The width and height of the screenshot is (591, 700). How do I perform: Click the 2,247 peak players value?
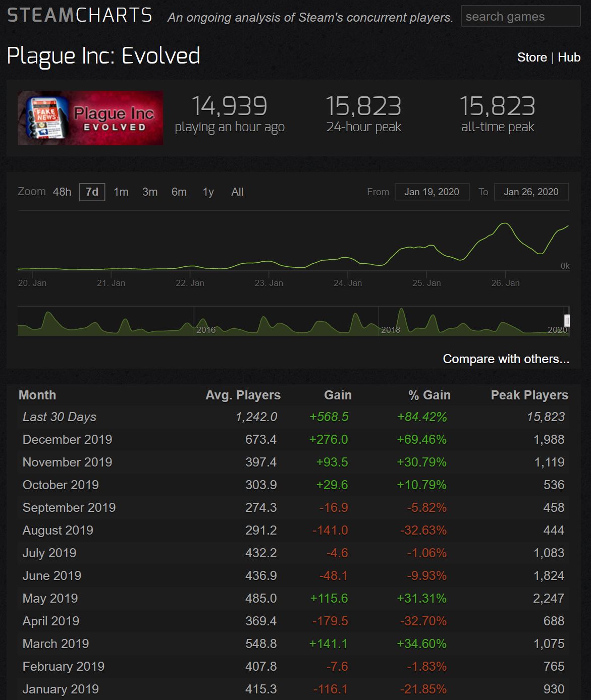coord(549,599)
